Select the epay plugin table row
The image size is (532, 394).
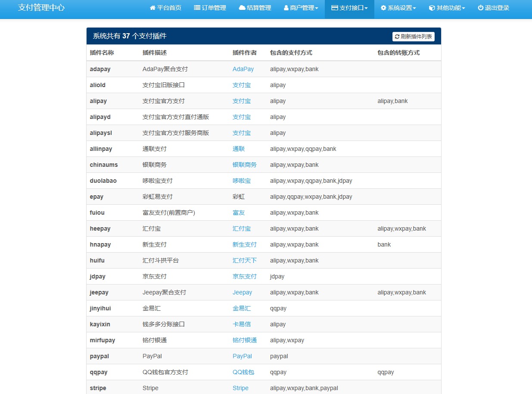click(264, 197)
